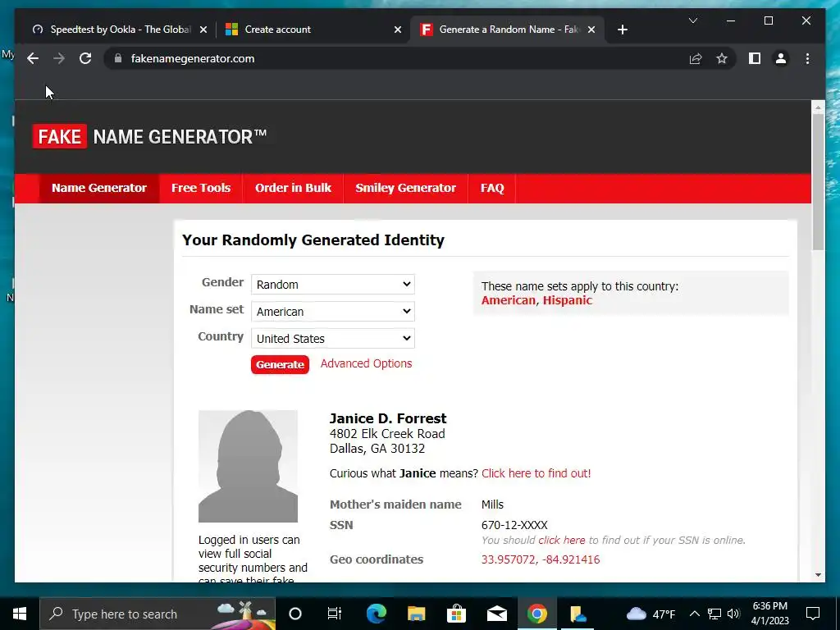Screen dimensions: 840x630
Task: Open geo coordinates 33.957072, -84.921416 link
Action: (540, 559)
